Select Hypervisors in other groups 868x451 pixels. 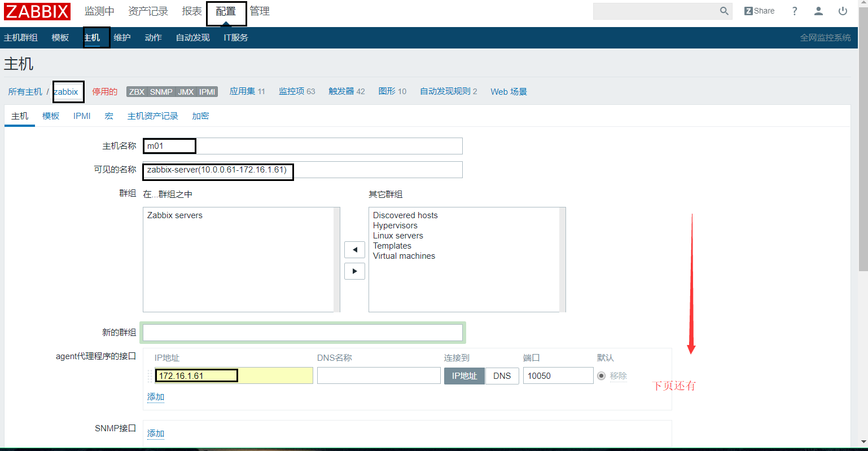(x=395, y=225)
